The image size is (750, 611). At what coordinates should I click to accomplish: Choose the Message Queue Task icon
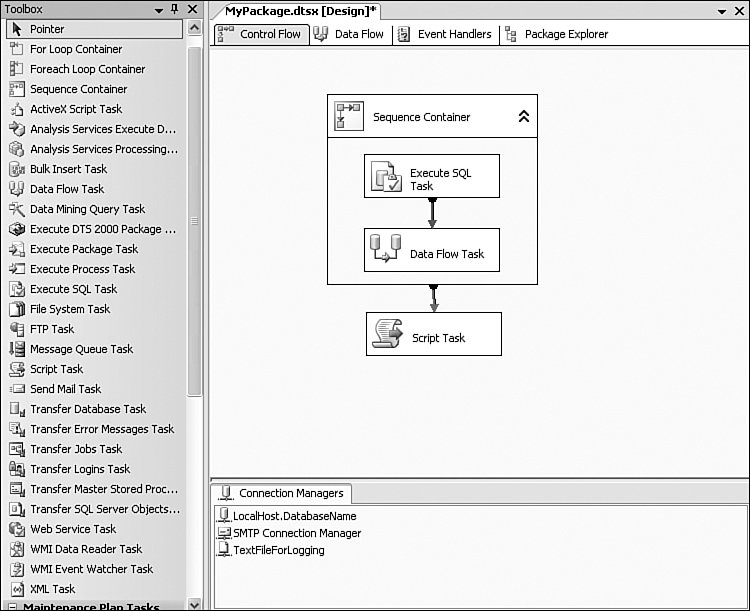[x=16, y=349]
